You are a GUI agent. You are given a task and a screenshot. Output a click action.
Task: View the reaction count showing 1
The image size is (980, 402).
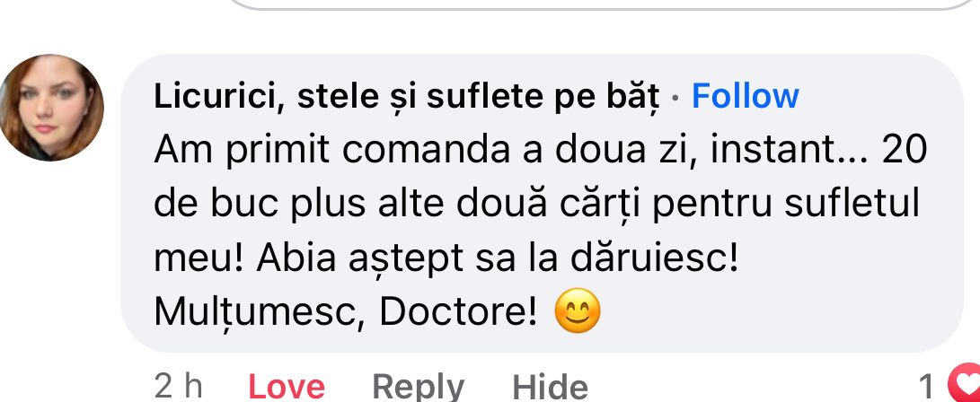pos(927,387)
